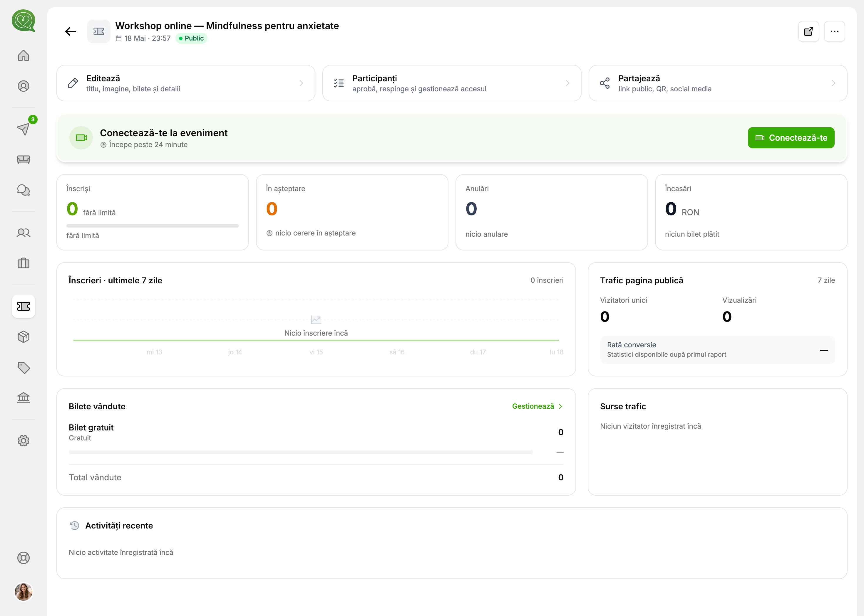This screenshot has width=864, height=616.
Task: Open the user profile avatar
Action: pos(24,592)
